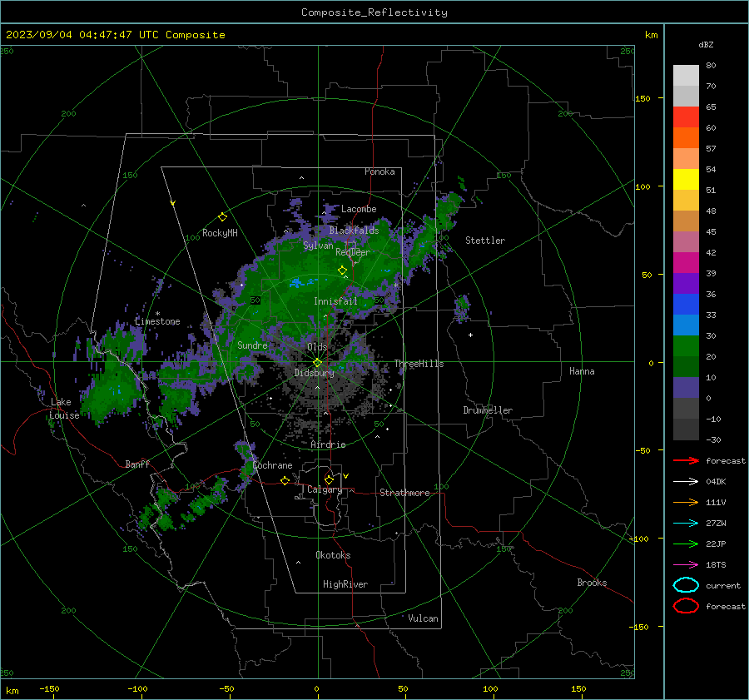The image size is (749, 700).
Task: Click the red forecast arrow in legend
Action: coord(686,460)
